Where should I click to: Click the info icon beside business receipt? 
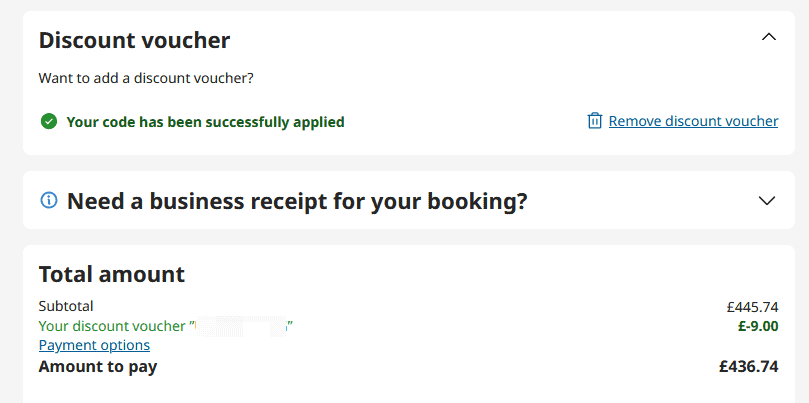pyautogui.click(x=48, y=201)
